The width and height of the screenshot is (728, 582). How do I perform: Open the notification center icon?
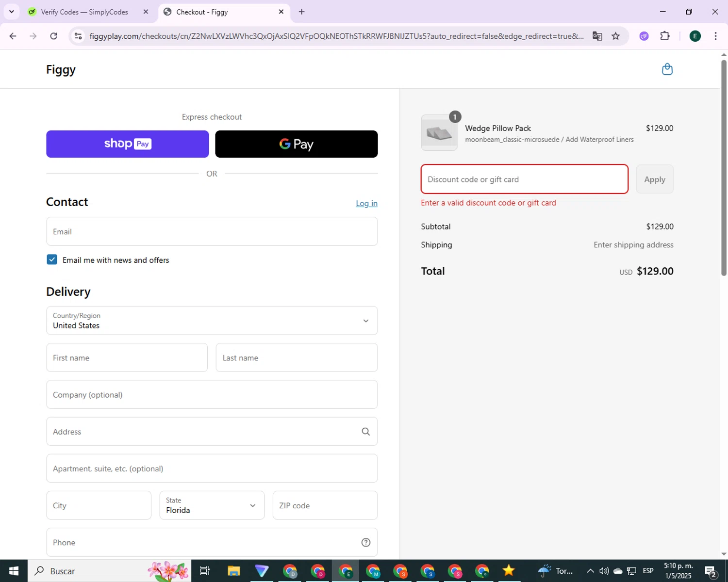(711, 571)
